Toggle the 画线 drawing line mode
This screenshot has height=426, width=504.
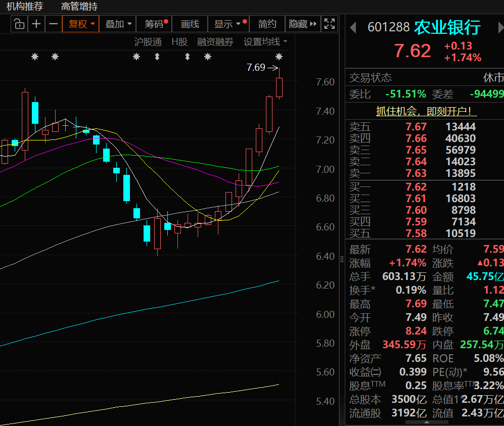pyautogui.click(x=190, y=24)
